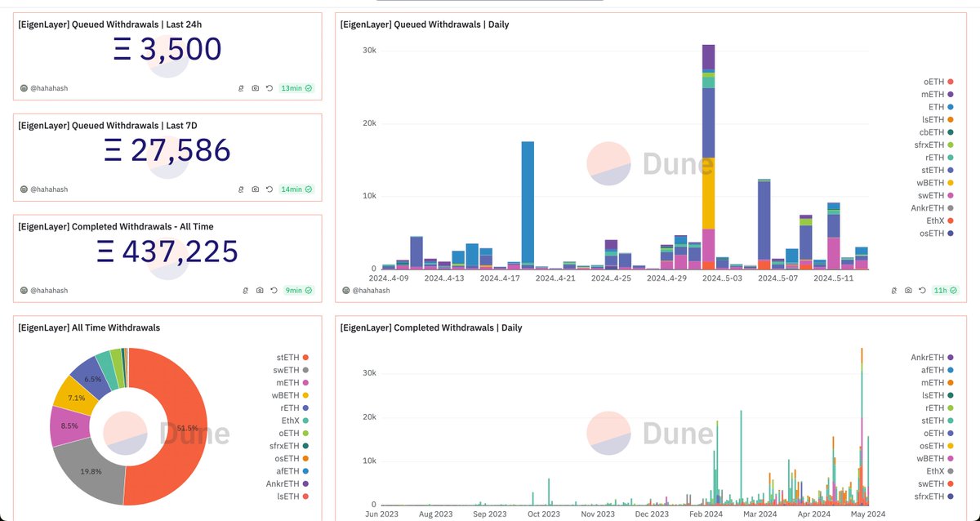Click rETH color dot in Completed Daily legend
The width and height of the screenshot is (980, 521).
(951, 408)
